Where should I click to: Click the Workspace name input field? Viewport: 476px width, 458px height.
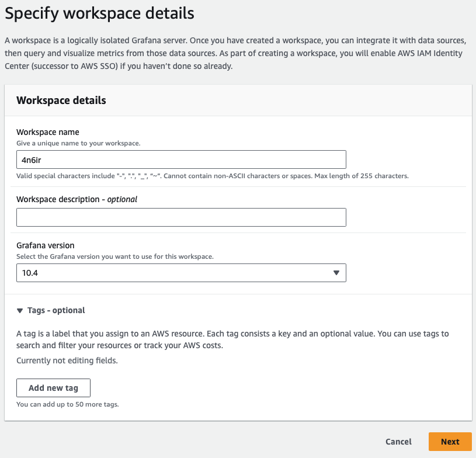181,159
